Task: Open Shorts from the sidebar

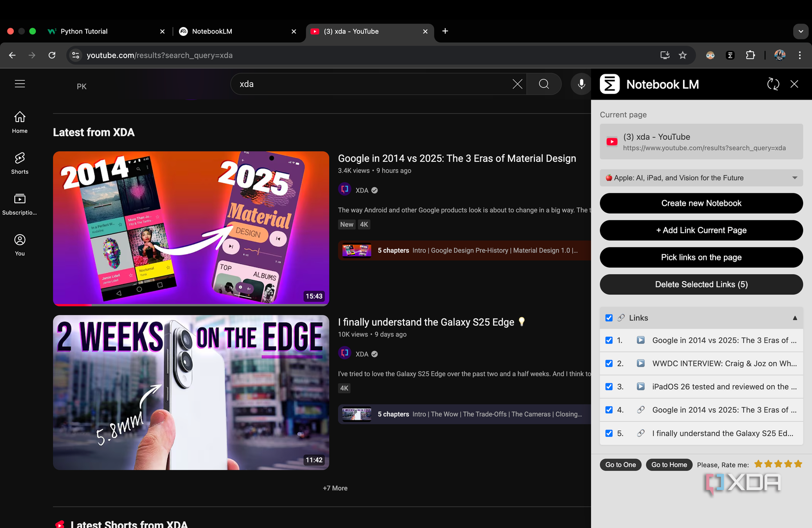Action: [x=20, y=163]
